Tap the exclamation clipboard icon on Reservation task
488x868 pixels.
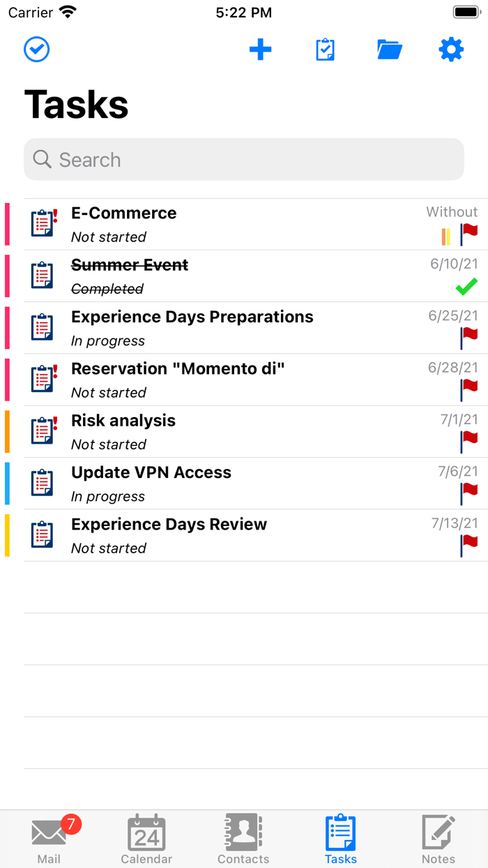pyautogui.click(x=43, y=380)
